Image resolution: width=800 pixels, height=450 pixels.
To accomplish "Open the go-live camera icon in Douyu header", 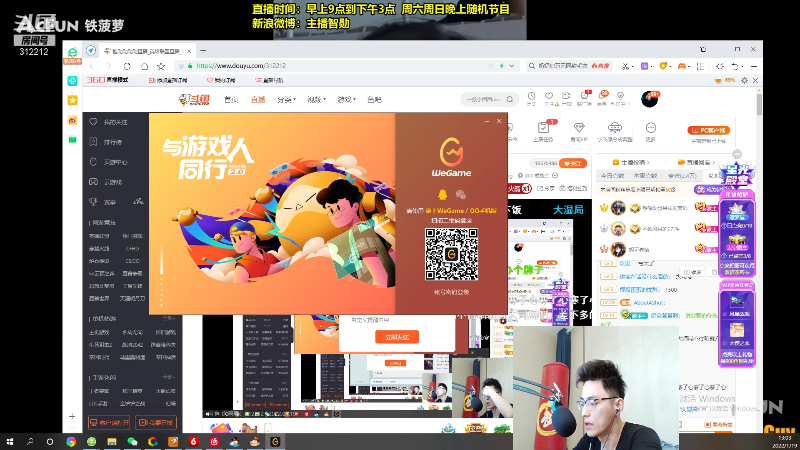I will pos(566,96).
